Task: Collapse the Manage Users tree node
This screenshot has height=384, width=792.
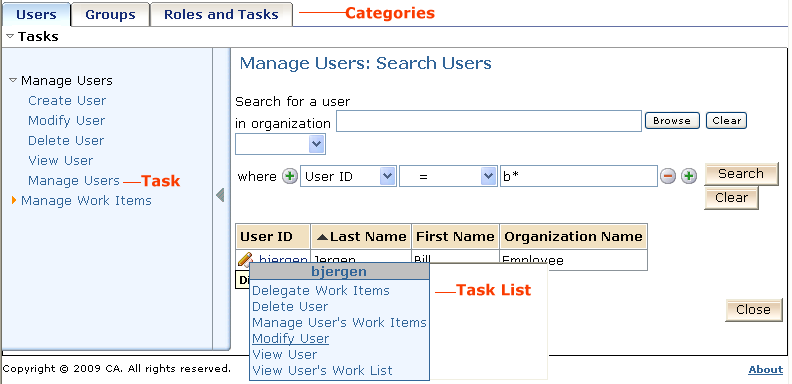Action: pos(13,80)
